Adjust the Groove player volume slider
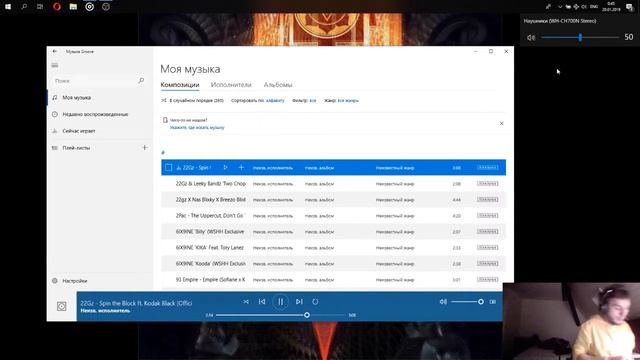Image resolution: width=640 pixels, height=360 pixels. 467,302
